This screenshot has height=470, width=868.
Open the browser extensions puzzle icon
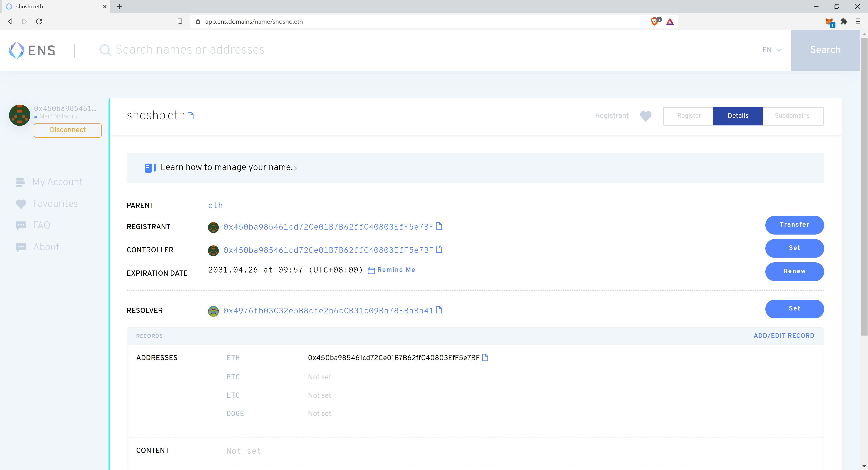tap(844, 21)
